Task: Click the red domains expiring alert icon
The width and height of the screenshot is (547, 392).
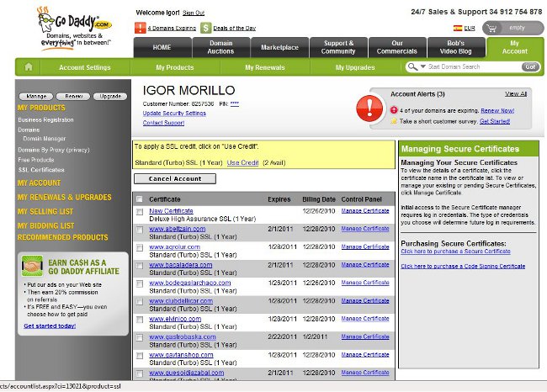Action: pyautogui.click(x=140, y=28)
